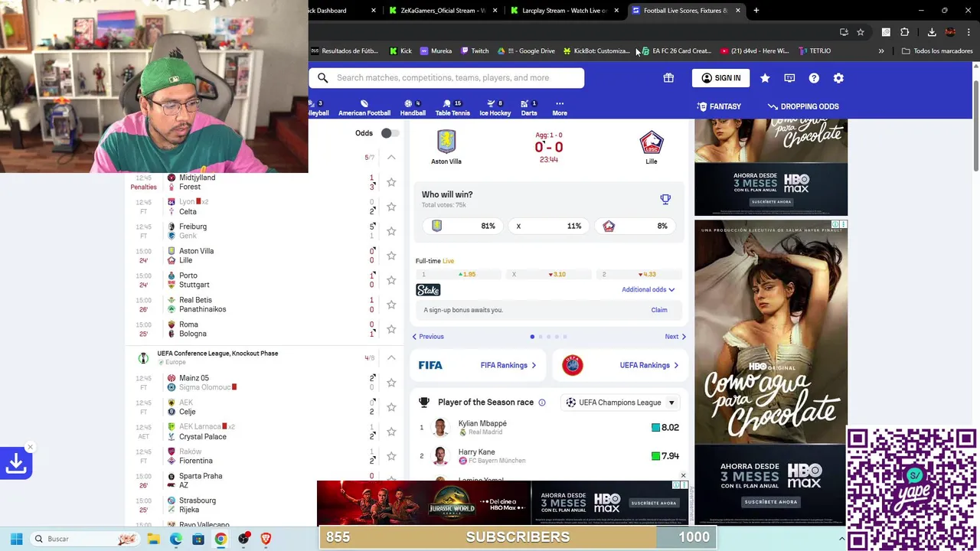Favorite the Midtjylland vs Forest match

(391, 182)
